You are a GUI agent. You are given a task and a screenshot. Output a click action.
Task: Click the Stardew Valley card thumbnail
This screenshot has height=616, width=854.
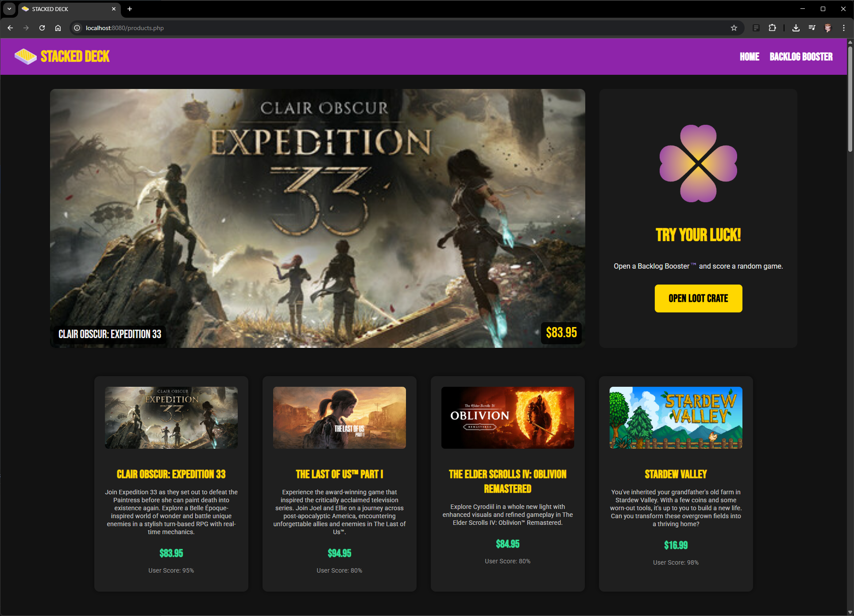[676, 418]
